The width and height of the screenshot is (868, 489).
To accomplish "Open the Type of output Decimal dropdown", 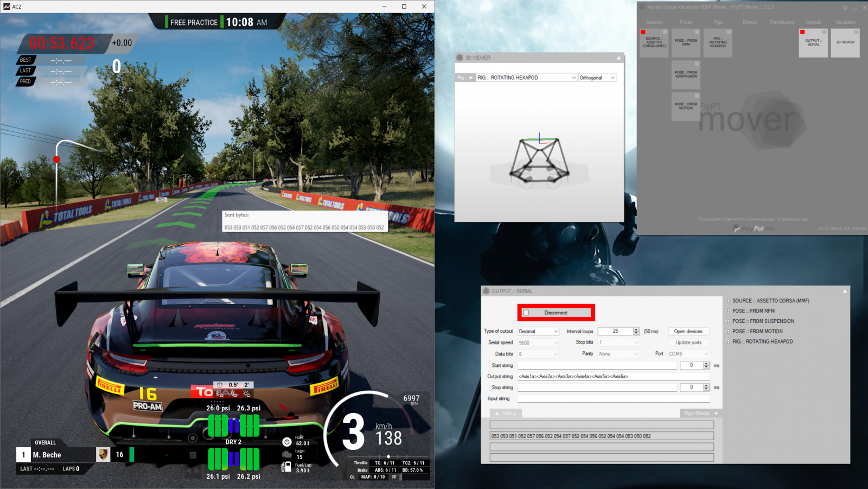I will click(538, 331).
